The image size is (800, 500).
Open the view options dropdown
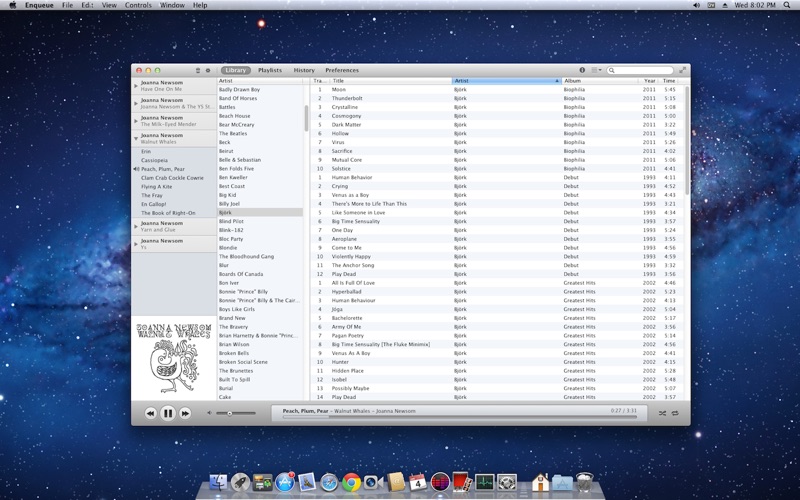tap(596, 70)
